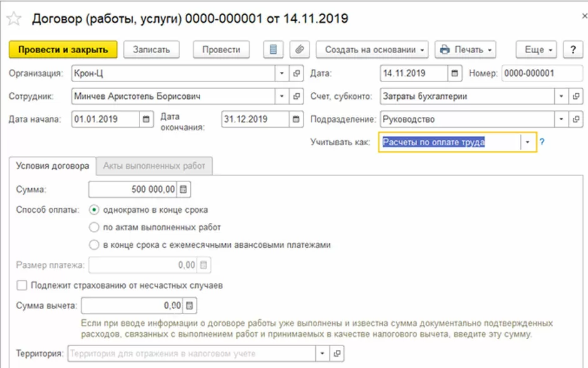
Task: Open calendar for Дата окончания
Action: click(x=296, y=120)
